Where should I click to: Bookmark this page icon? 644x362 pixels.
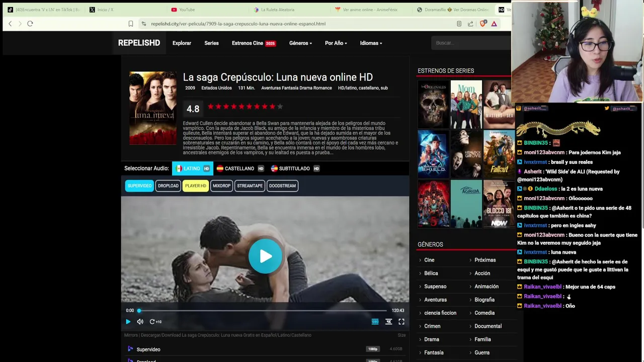click(131, 24)
